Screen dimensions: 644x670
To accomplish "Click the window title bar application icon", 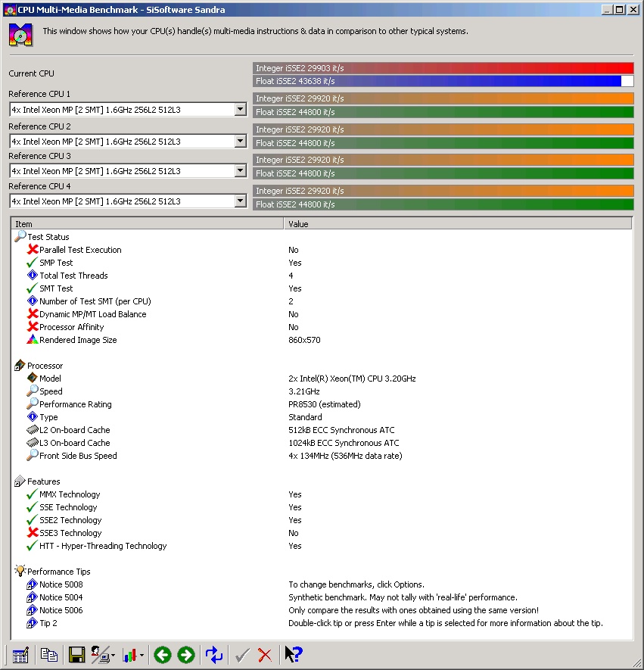I will pyautogui.click(x=9, y=9).
